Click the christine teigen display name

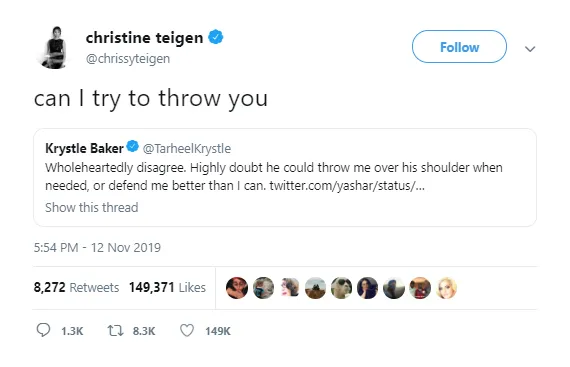coord(144,38)
